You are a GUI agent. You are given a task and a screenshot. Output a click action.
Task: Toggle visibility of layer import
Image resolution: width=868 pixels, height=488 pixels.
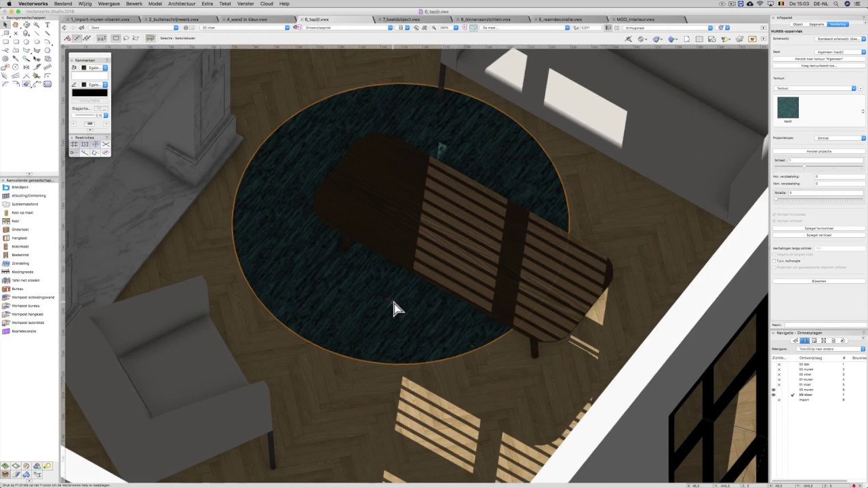click(779, 400)
